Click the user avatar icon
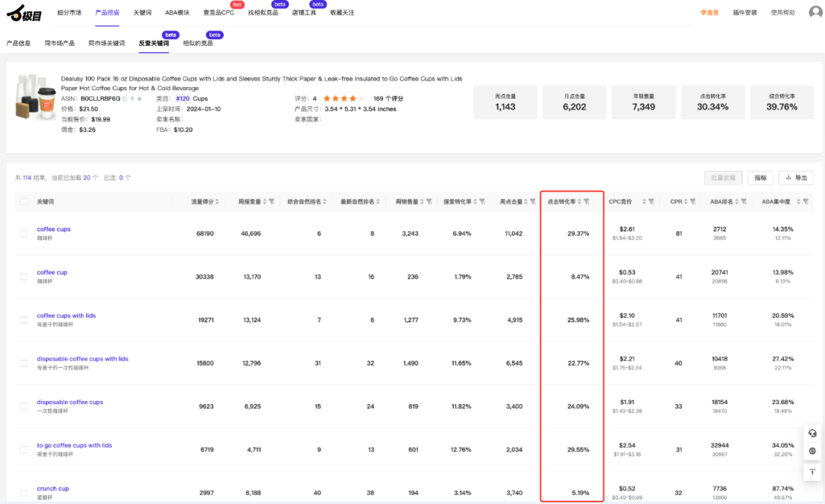Image resolution: width=825 pixels, height=504 pixels. click(x=815, y=12)
